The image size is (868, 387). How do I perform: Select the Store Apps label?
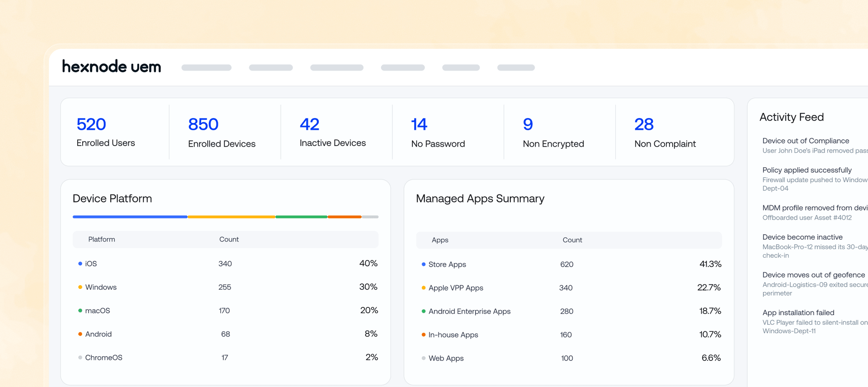point(447,264)
